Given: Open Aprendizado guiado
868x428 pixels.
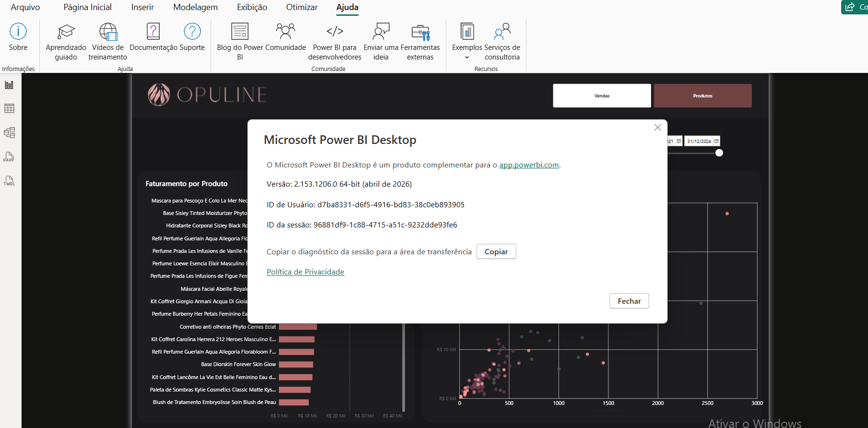Looking at the screenshot, I should 66,42.
